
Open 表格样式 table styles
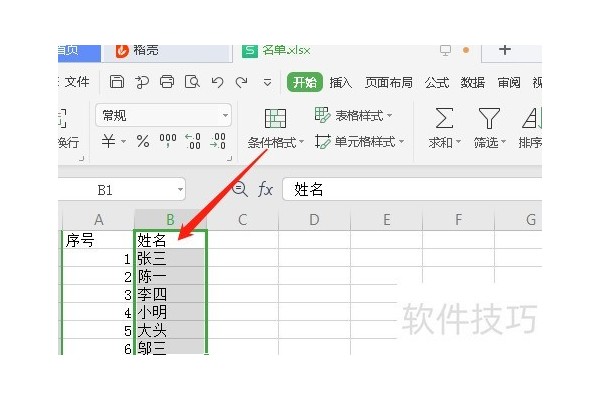point(354,115)
